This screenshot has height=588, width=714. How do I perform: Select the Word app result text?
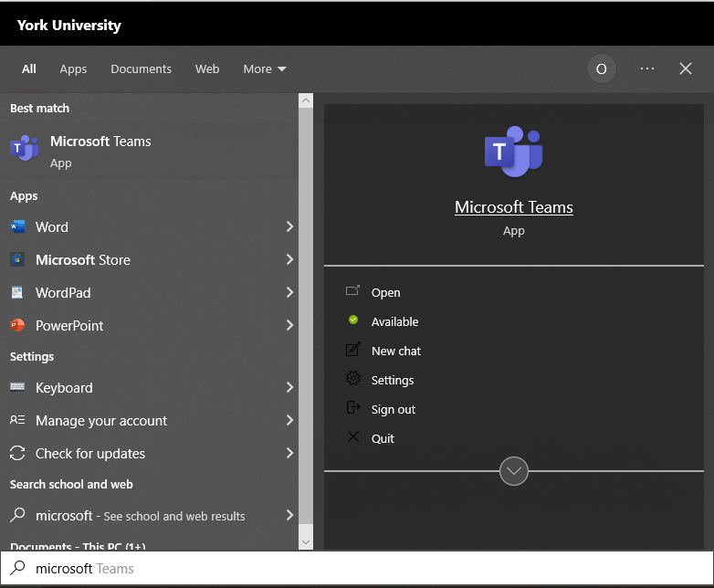[52, 226]
